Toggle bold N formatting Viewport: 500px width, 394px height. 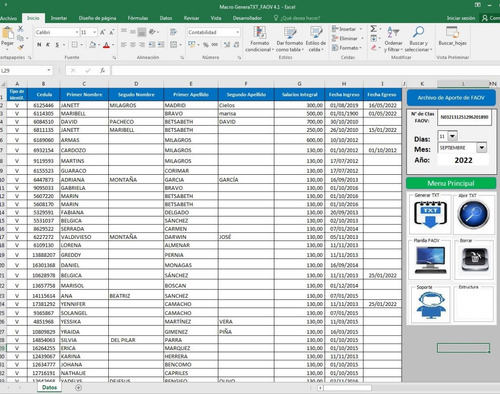click(39, 45)
